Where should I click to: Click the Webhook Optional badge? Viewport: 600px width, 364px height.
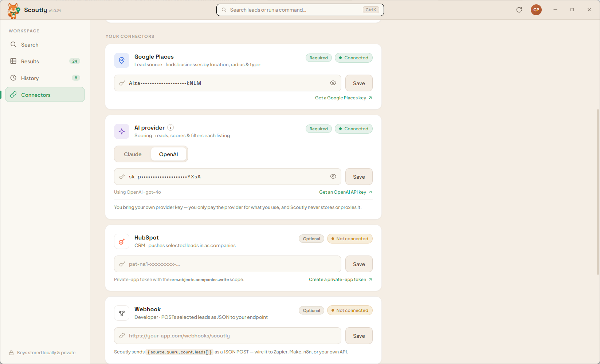tap(311, 310)
